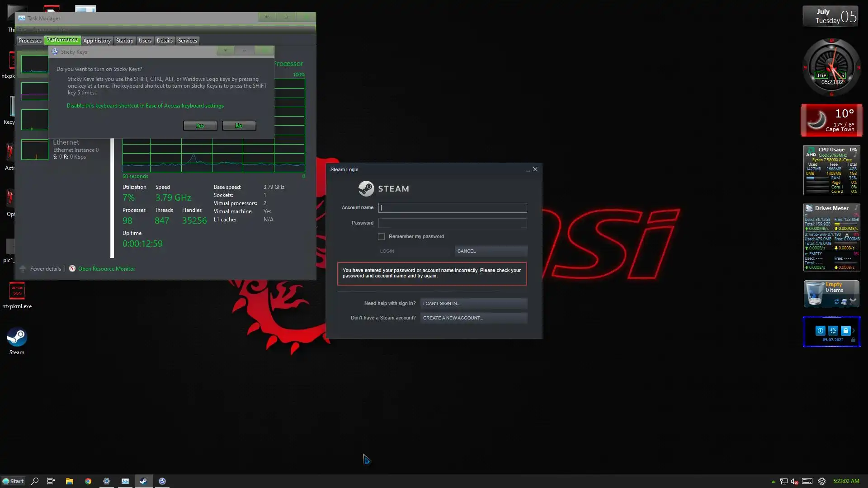
Task: Open the Details tab in Task Manager
Action: [x=165, y=41]
